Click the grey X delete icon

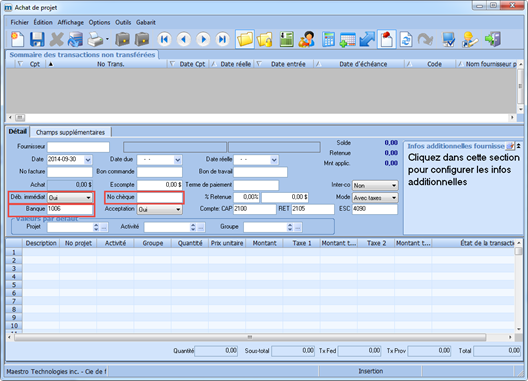coord(56,39)
